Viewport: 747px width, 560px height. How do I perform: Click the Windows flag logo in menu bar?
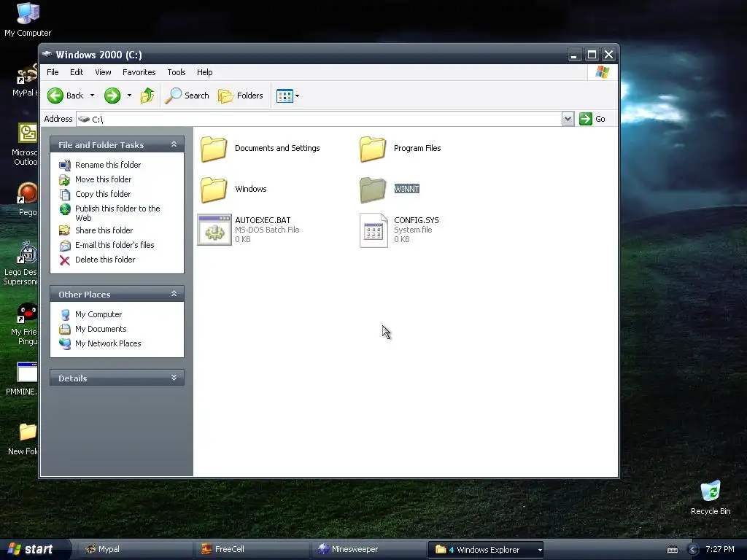(602, 72)
